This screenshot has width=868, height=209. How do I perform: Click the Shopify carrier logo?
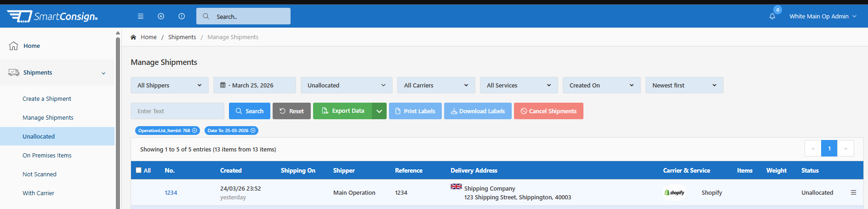[674, 192]
